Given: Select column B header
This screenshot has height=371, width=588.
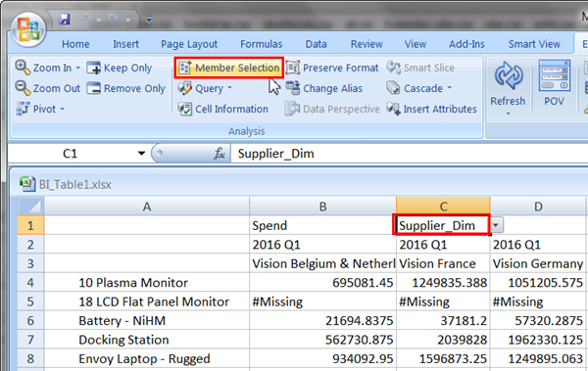Looking at the screenshot, I should click(322, 207).
